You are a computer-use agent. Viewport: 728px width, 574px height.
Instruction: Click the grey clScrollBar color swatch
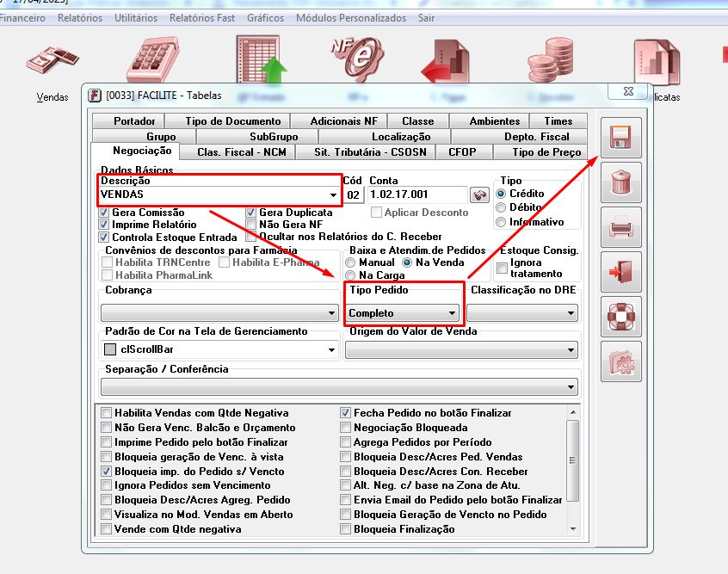(110, 349)
